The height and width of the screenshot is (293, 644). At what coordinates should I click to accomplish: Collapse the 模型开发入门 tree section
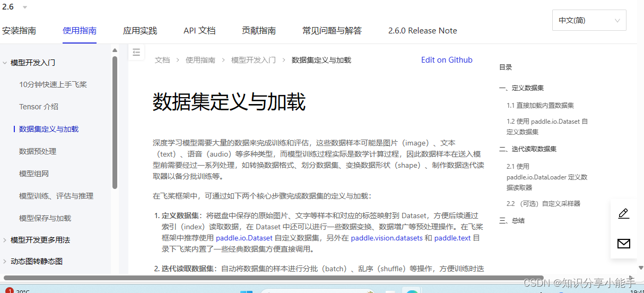(x=5, y=63)
